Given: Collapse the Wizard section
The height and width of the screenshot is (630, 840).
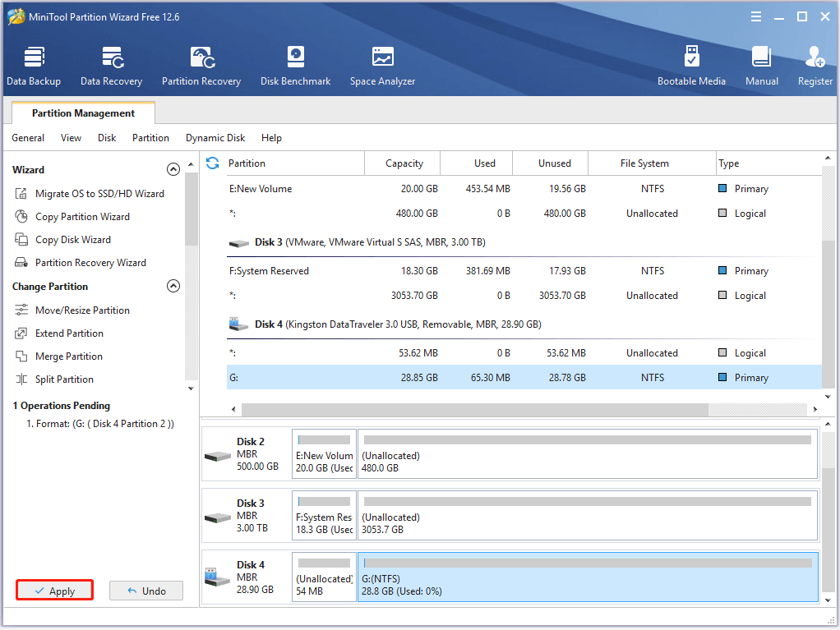Looking at the screenshot, I should 173,169.
